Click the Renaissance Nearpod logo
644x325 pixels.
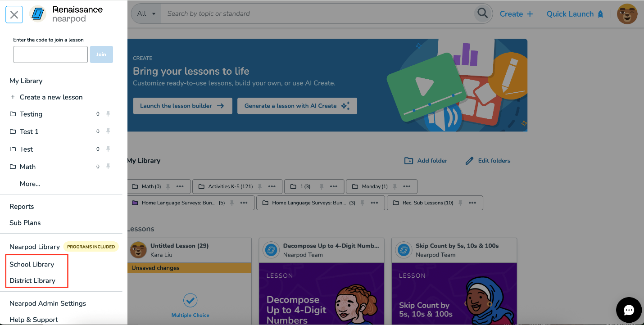tap(66, 14)
